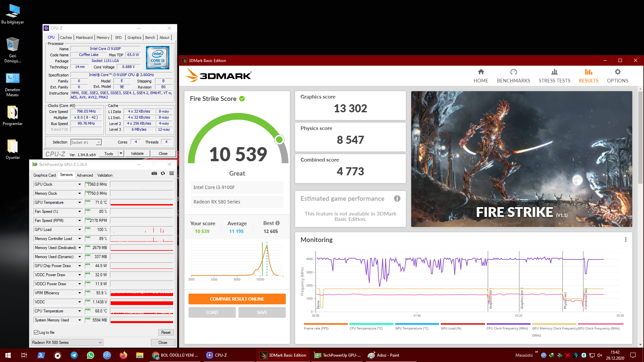Expand the CPU-Z Tools dropdown arrow
644x362 pixels.
pos(121,154)
